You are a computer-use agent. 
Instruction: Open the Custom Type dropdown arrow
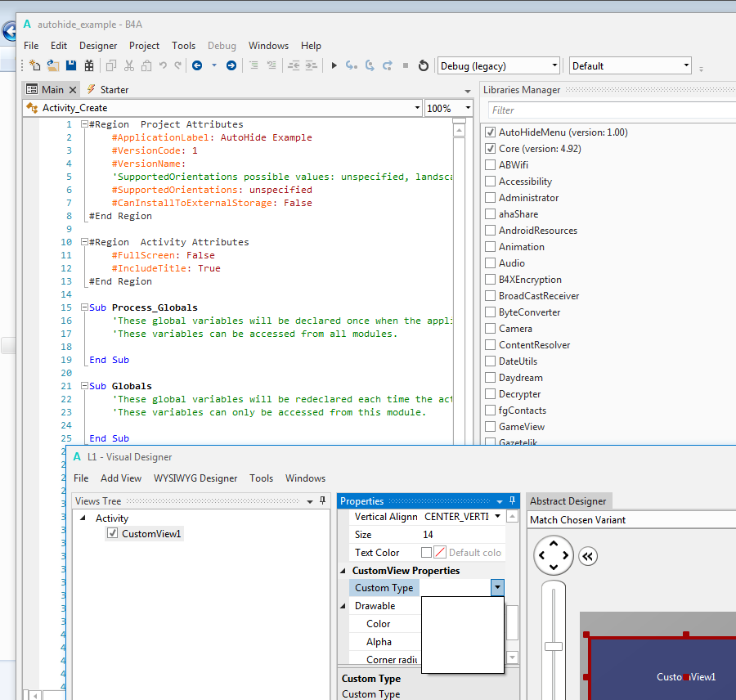[496, 587]
